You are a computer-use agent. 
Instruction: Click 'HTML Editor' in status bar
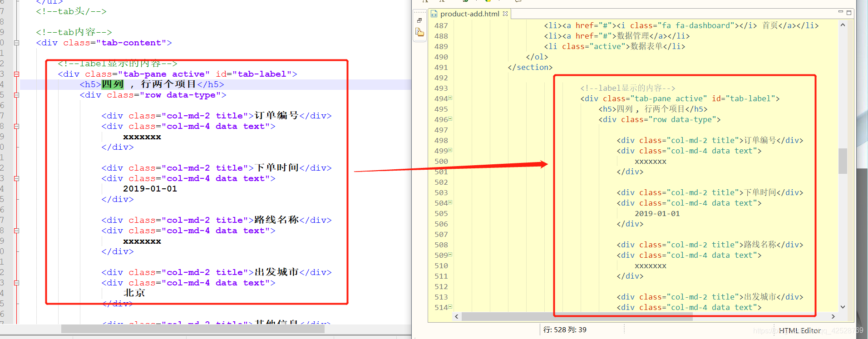coord(799,330)
